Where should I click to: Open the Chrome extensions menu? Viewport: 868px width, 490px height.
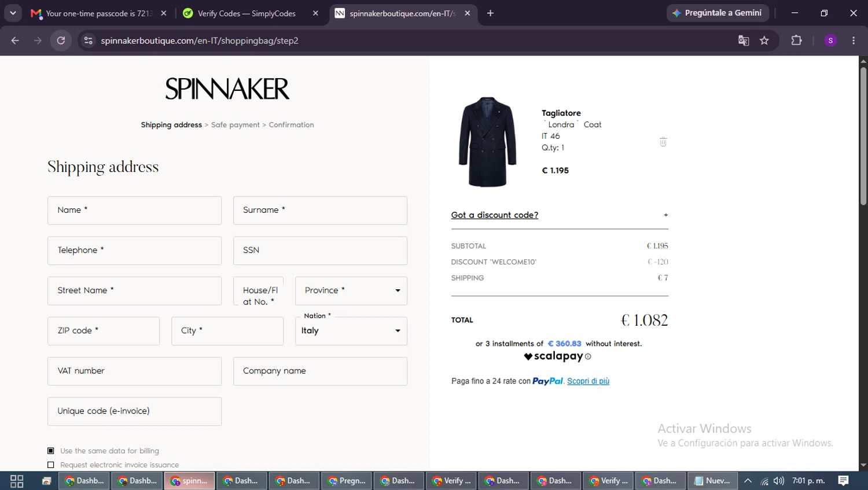(x=797, y=40)
